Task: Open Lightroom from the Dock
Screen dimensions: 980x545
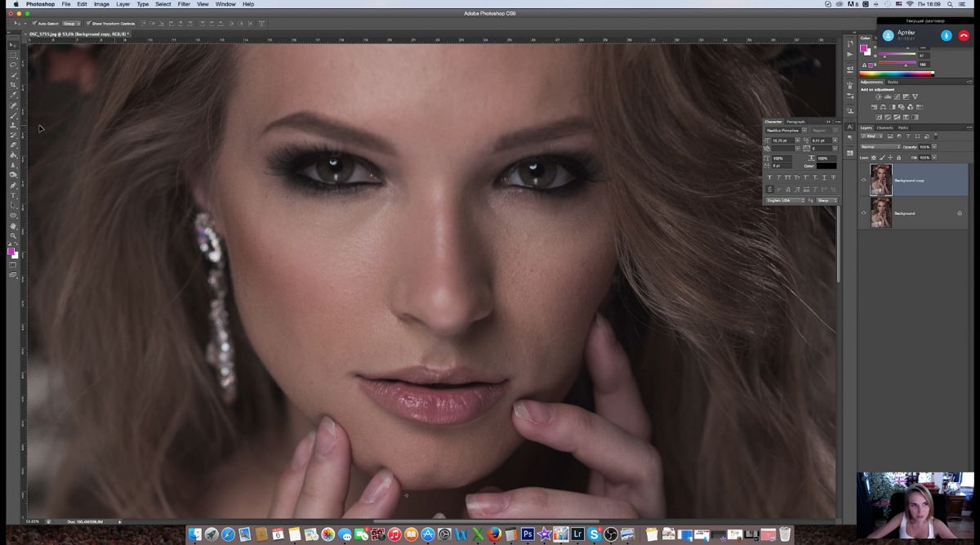Action: (x=577, y=534)
